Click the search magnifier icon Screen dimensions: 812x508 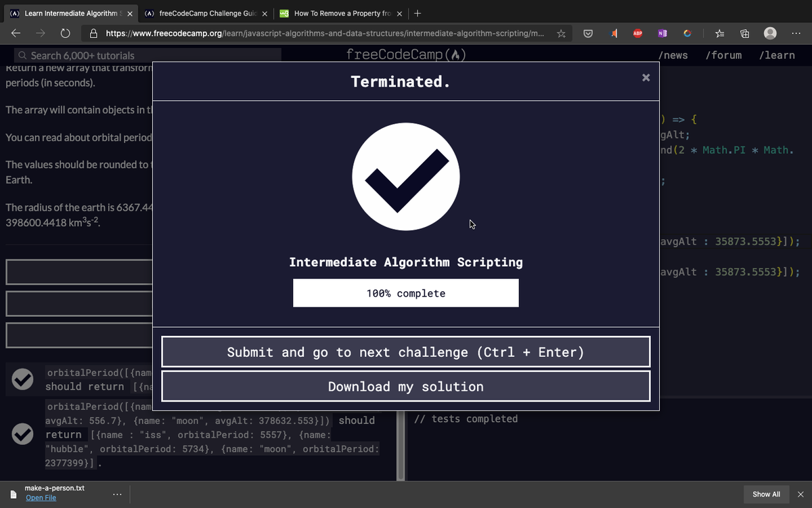point(23,56)
